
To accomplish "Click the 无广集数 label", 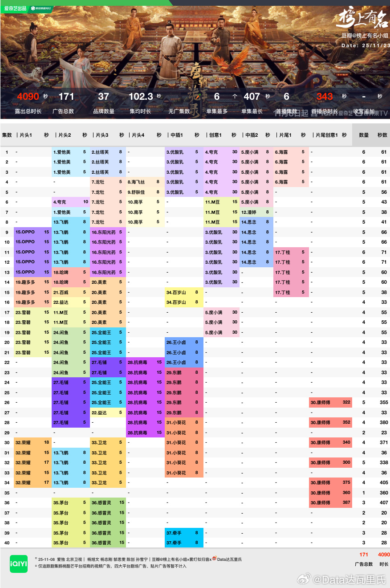I will pyautogui.click(x=179, y=111).
